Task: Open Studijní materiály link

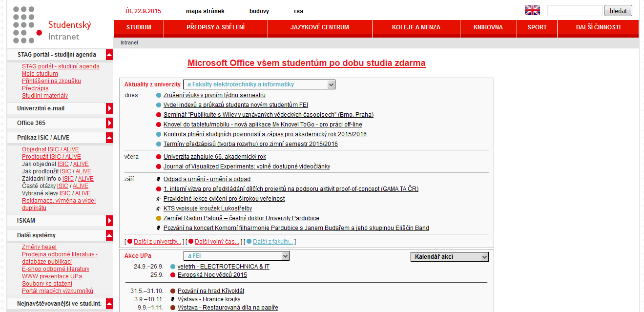Action: tap(45, 96)
